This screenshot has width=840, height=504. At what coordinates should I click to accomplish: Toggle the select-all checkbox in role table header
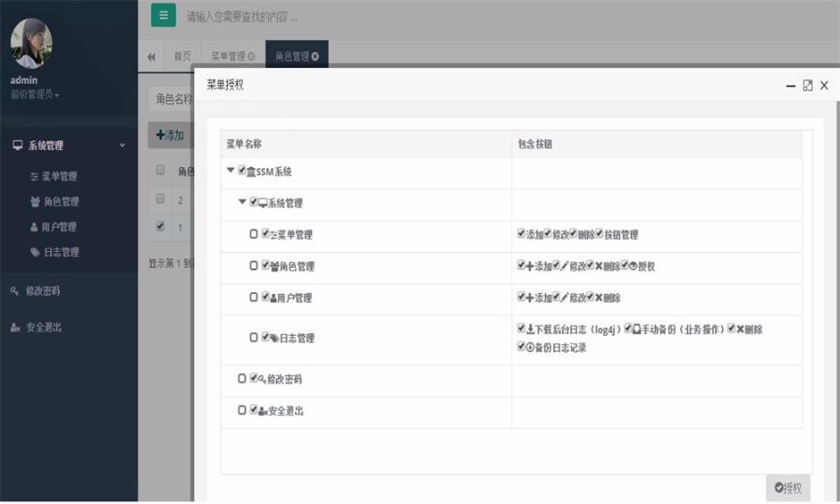[x=160, y=170]
